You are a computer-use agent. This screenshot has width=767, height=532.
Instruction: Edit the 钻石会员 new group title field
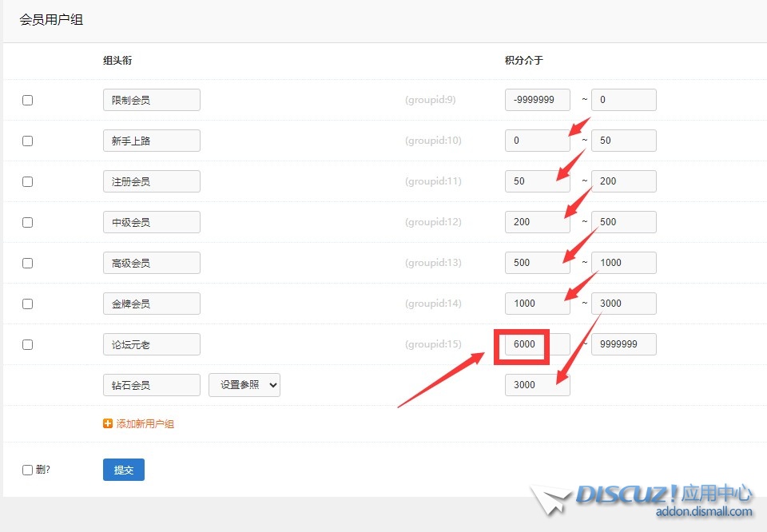pos(152,385)
